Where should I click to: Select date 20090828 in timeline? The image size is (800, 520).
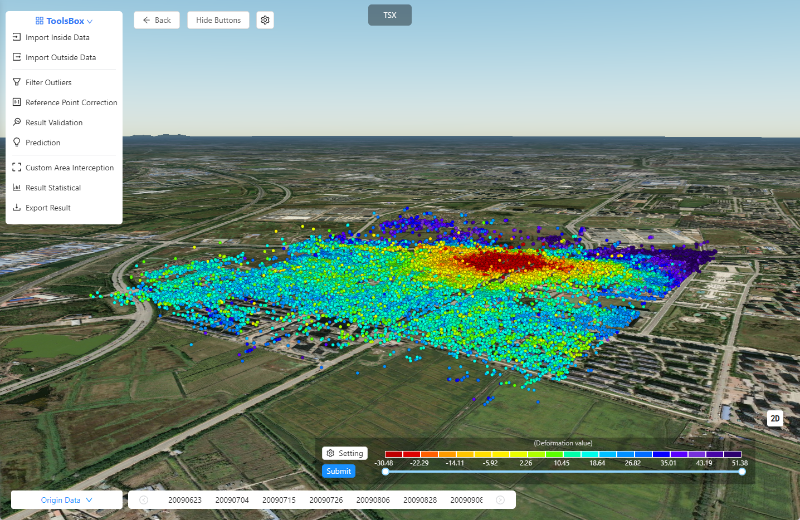(x=420, y=500)
